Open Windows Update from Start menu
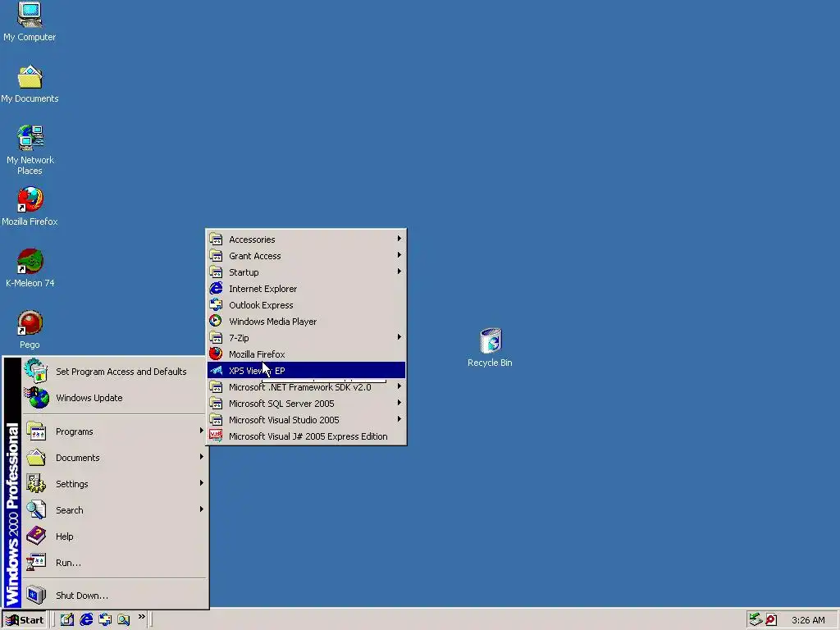840x630 pixels. pyautogui.click(x=114, y=398)
